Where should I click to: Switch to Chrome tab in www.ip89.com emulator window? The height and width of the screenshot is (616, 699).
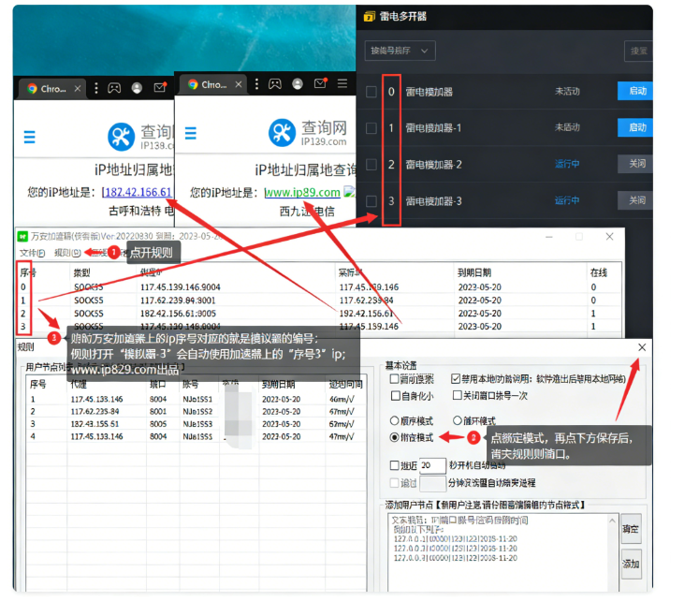[214, 84]
